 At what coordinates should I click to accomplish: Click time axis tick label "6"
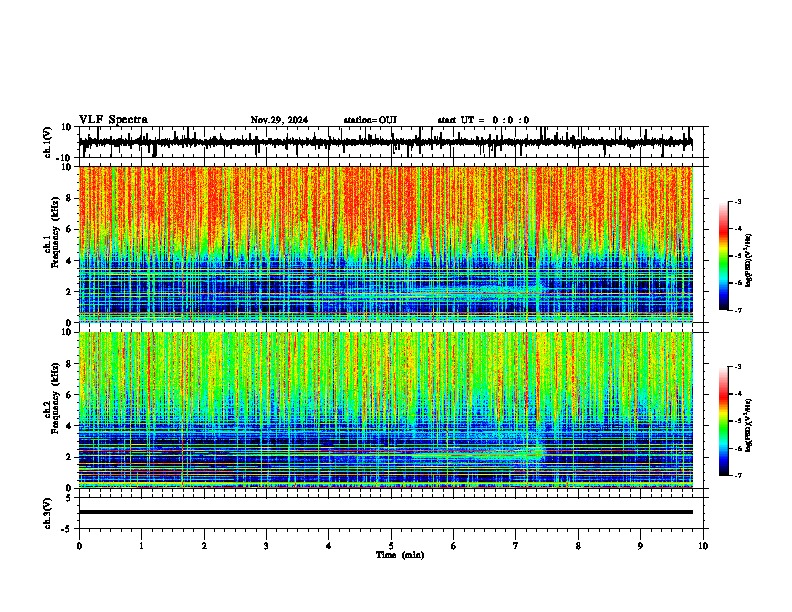454,546
